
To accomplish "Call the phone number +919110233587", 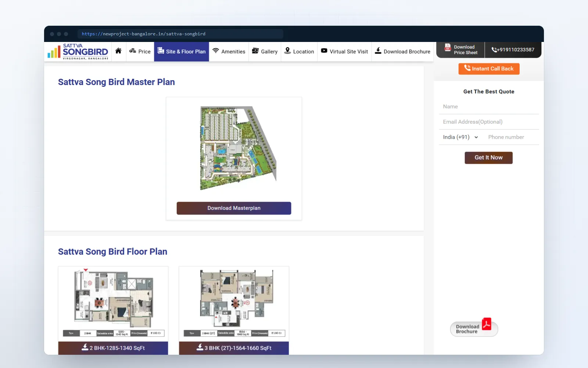I will tap(513, 50).
